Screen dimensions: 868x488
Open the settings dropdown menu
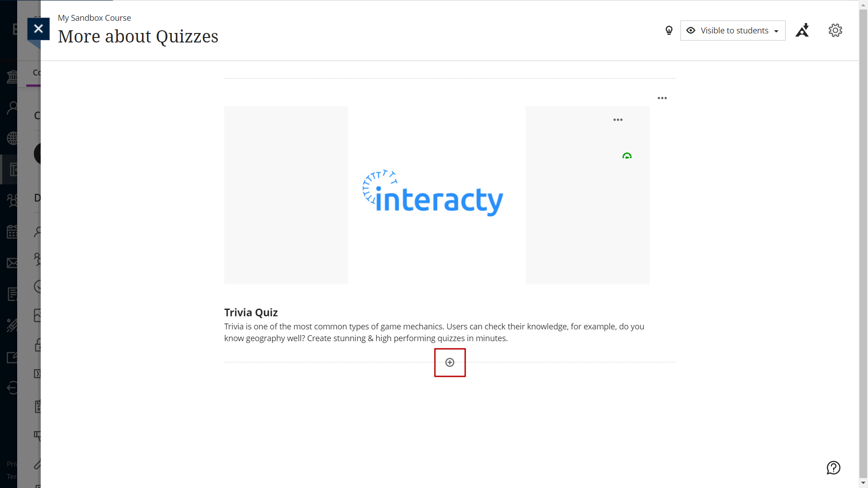(x=835, y=30)
